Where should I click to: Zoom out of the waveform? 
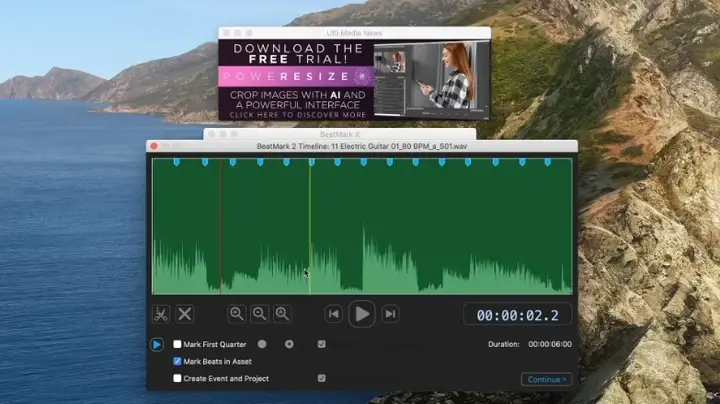click(259, 314)
